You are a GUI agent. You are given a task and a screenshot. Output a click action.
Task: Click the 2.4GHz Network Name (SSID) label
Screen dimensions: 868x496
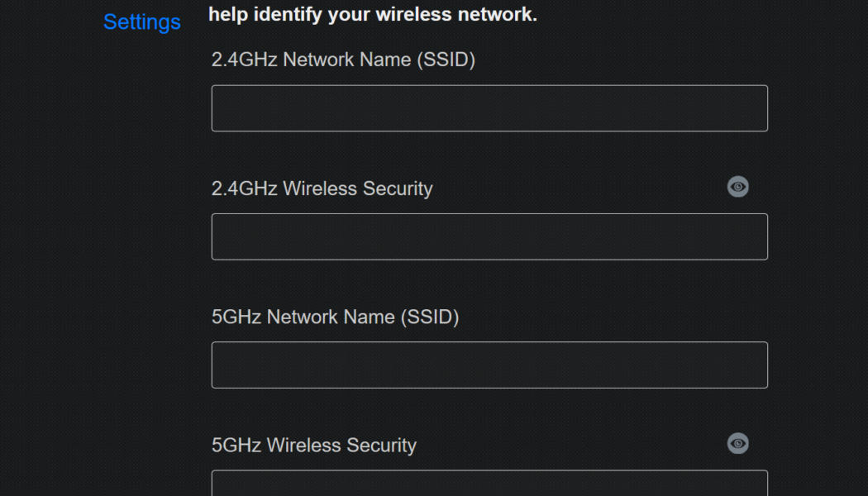click(x=345, y=60)
